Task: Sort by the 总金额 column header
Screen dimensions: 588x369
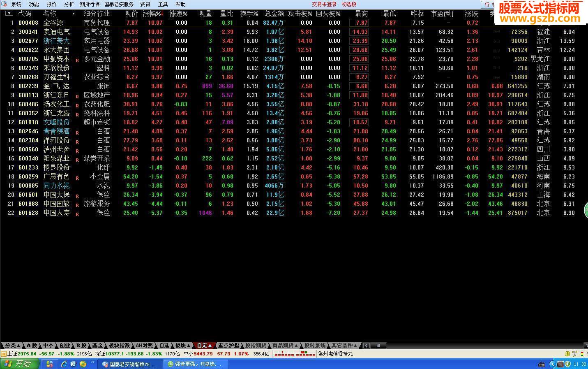Action: point(274,14)
